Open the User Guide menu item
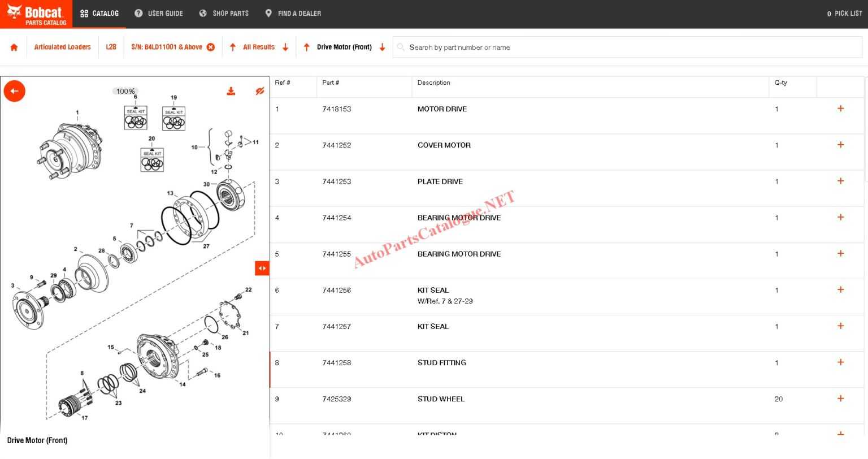The height and width of the screenshot is (459, 868). click(159, 14)
